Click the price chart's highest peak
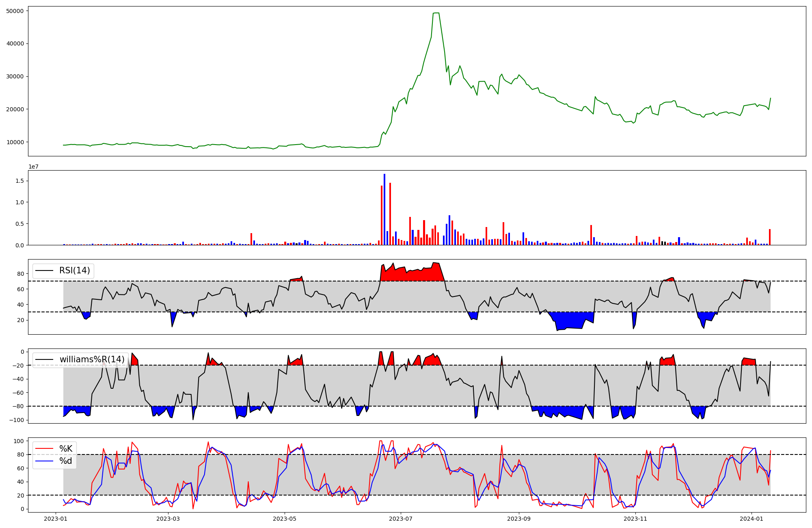This screenshot has height=528, width=812. click(436, 13)
